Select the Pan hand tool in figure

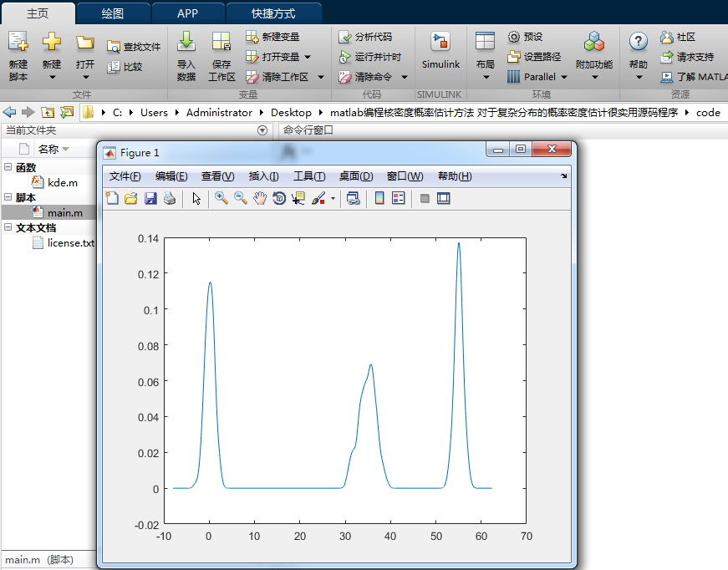(x=260, y=199)
